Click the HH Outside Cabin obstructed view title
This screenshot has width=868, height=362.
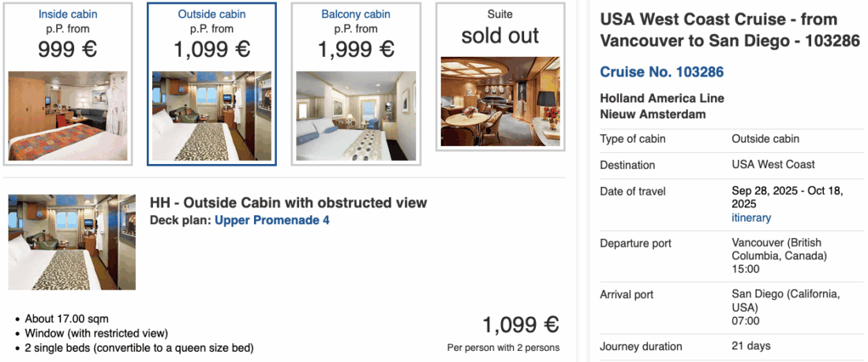click(288, 203)
